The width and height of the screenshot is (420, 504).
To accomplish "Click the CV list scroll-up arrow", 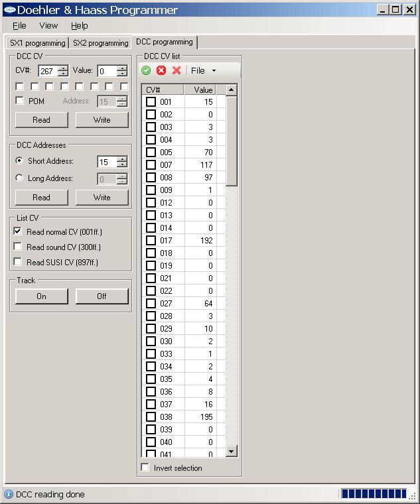I will [231, 90].
